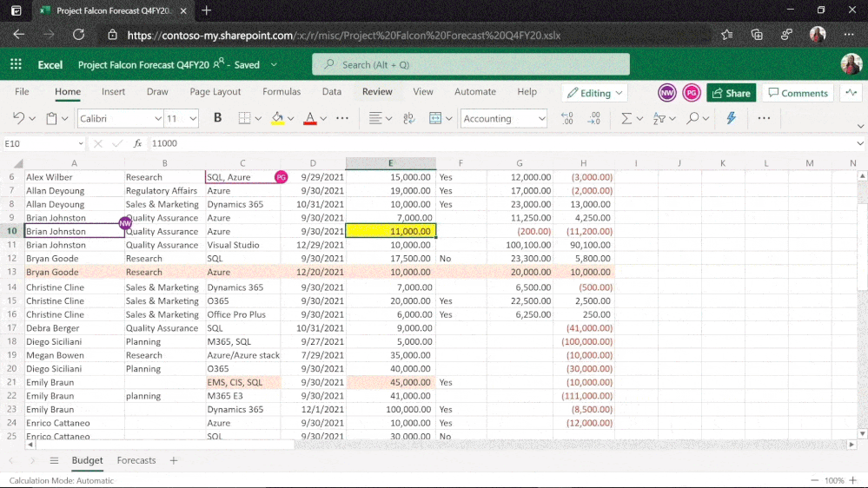Open ribbon overflow more options ellipsis
Image resolution: width=868 pixels, height=488 pixels.
click(764, 118)
